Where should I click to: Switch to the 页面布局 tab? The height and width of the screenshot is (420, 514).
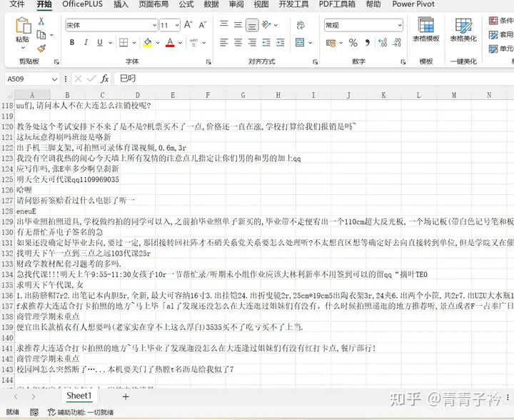[x=153, y=4]
